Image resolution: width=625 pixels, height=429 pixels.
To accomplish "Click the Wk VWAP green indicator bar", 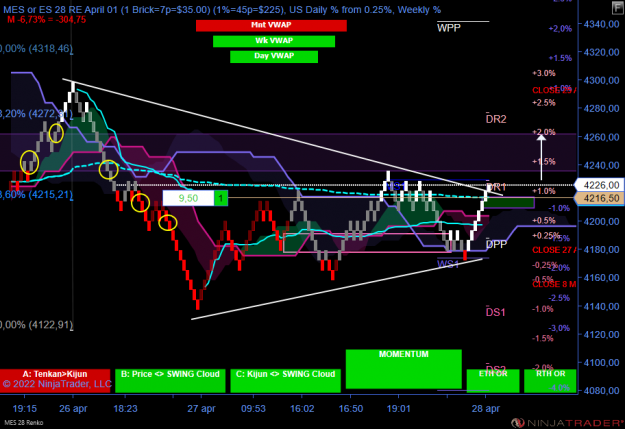I will [274, 41].
